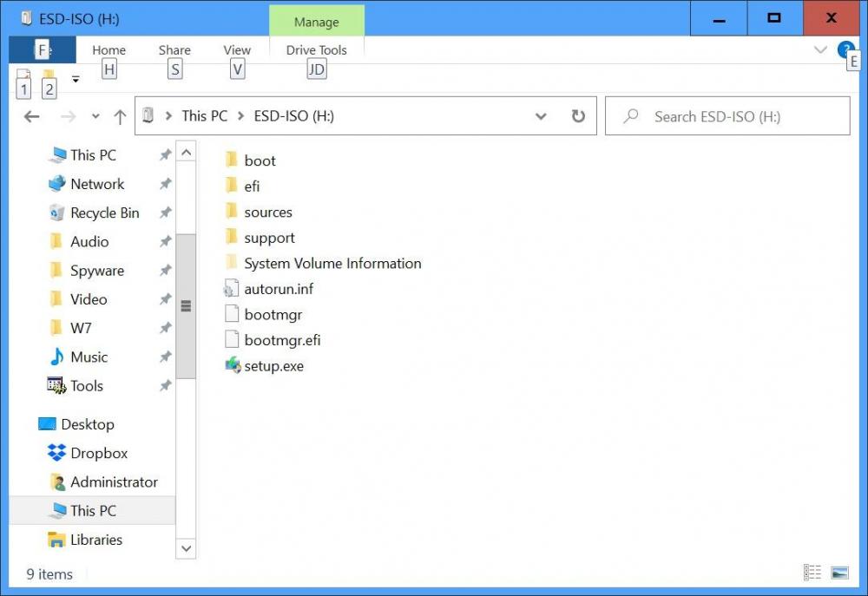868x596 pixels.
Task: Select Music in navigation pane
Action: (89, 357)
